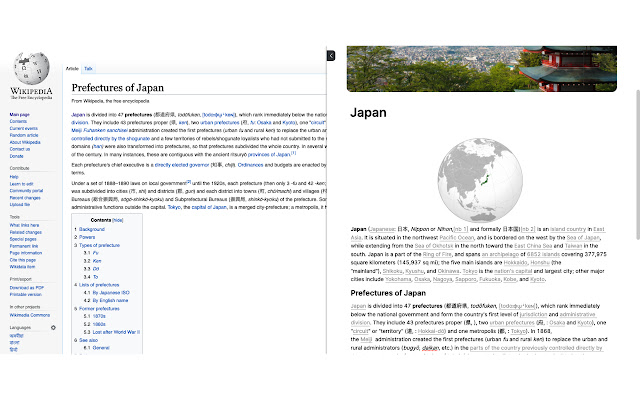Image resolution: width=640 pixels, height=400 pixels.
Task: Open What links here under Tools
Action: (24, 225)
